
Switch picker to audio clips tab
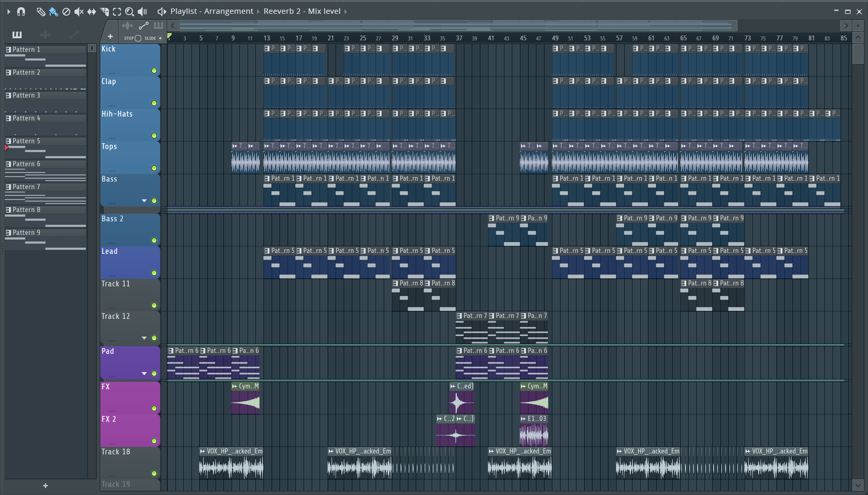coord(45,35)
